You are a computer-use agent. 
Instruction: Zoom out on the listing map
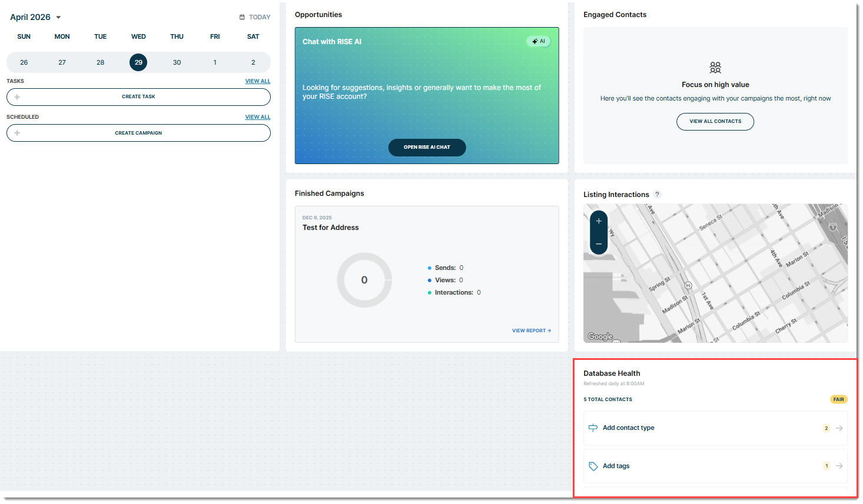599,243
